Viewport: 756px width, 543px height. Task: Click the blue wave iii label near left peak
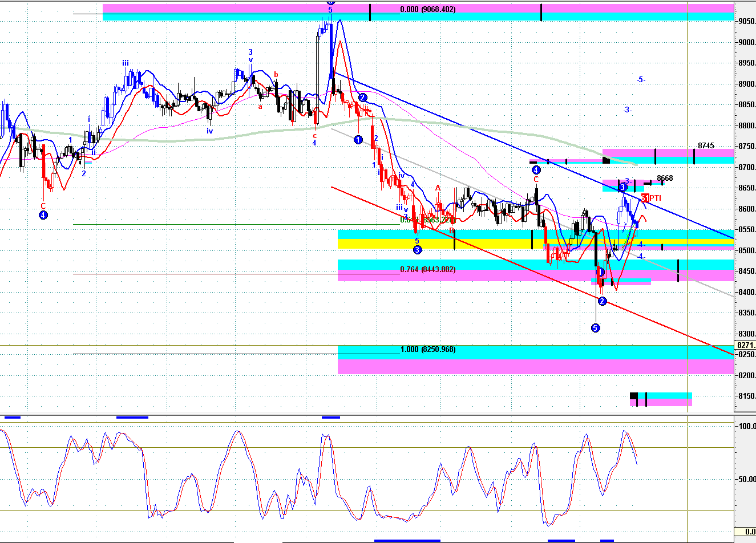(x=125, y=63)
